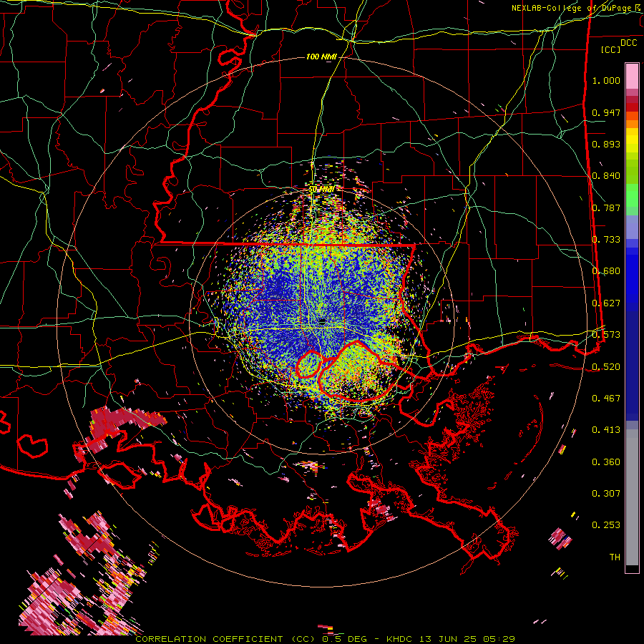Image resolution: width=644 pixels, height=644 pixels.
Task: Click the 0.840 legend value
Action: click(606, 176)
